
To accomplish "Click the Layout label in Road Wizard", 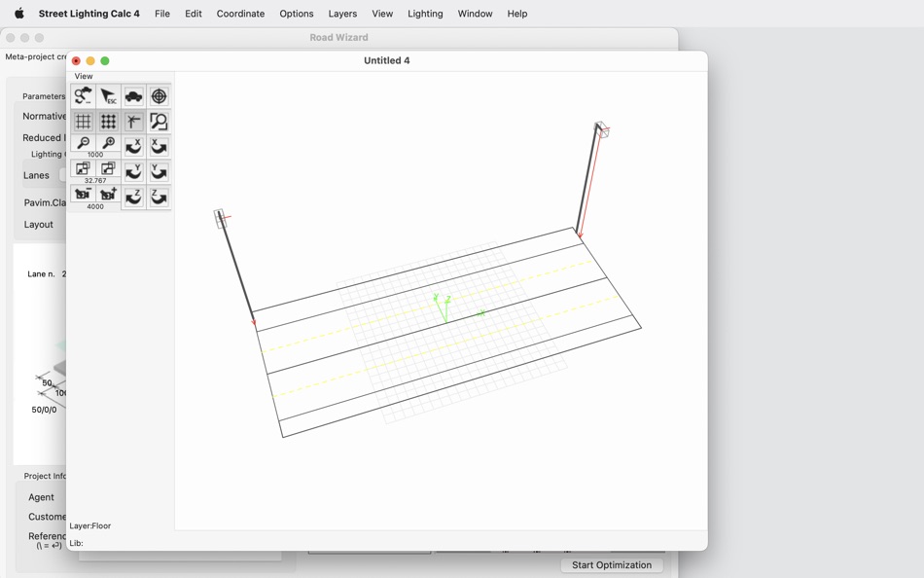I will click(38, 224).
